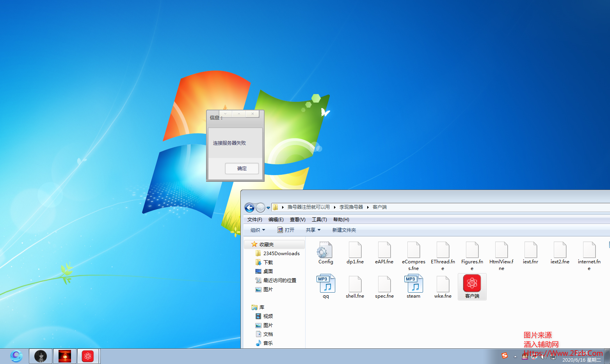610x364 pixels.
Task: Expand arrow before 撸号器注册就可以用 breadcrumb
Action: [x=283, y=207]
